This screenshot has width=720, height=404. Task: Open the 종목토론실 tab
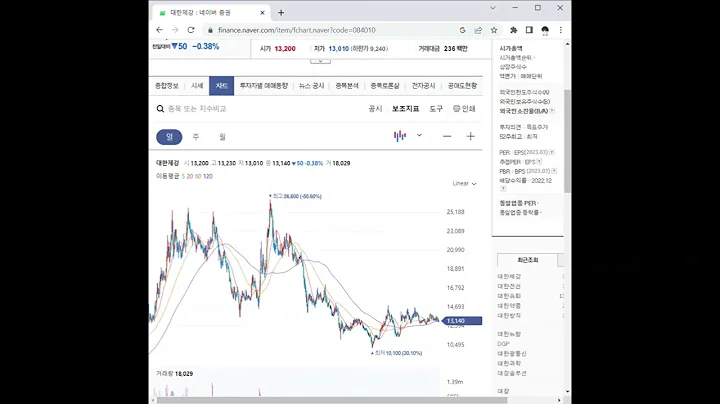385,86
